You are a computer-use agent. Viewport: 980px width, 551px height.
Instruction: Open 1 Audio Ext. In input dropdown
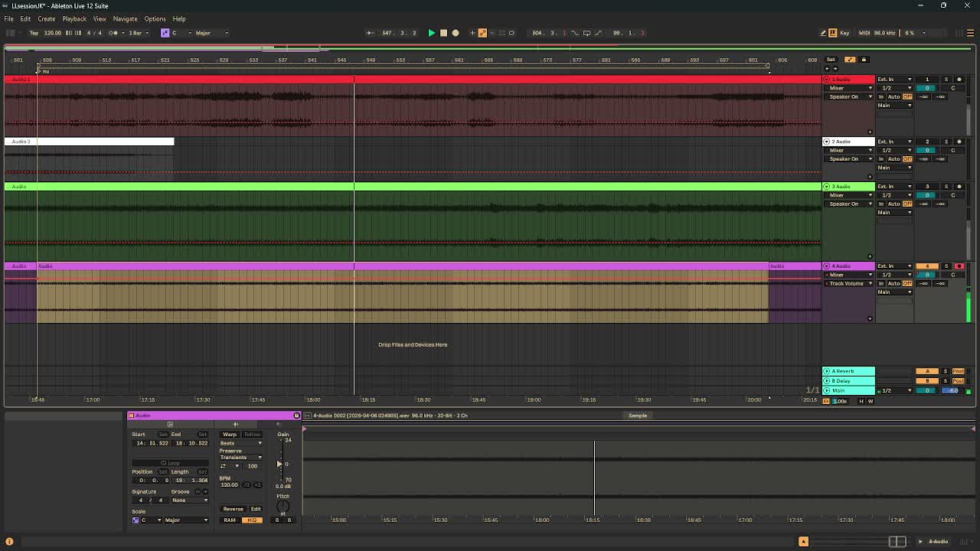point(894,80)
